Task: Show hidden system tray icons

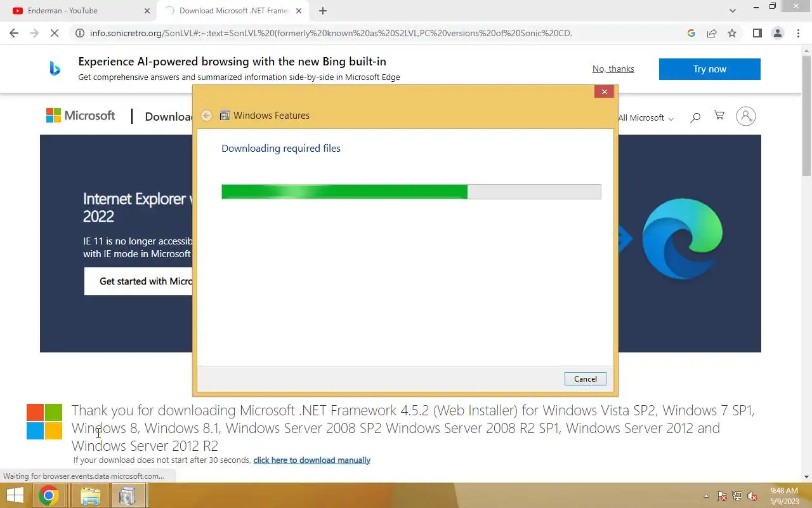Action: pyautogui.click(x=707, y=497)
